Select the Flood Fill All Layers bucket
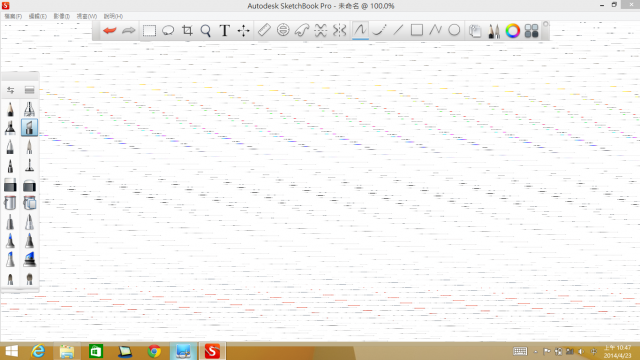Screen dimensions: 640x360 (29, 203)
